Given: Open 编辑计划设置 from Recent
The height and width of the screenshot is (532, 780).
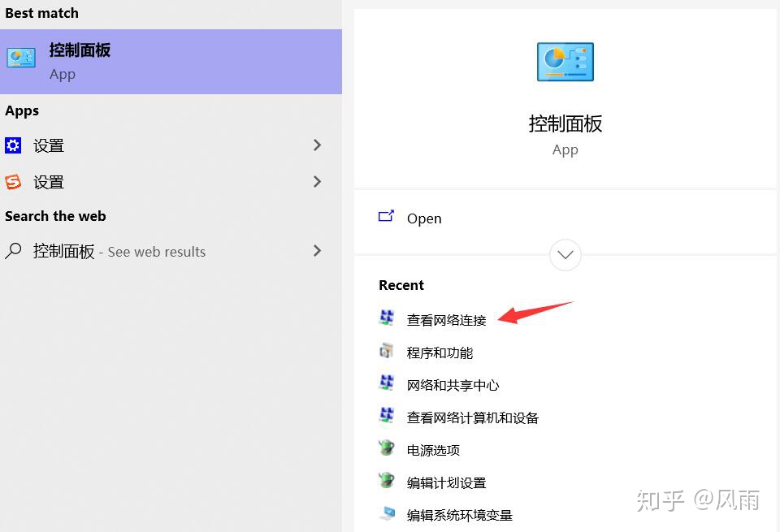Looking at the screenshot, I should point(446,482).
